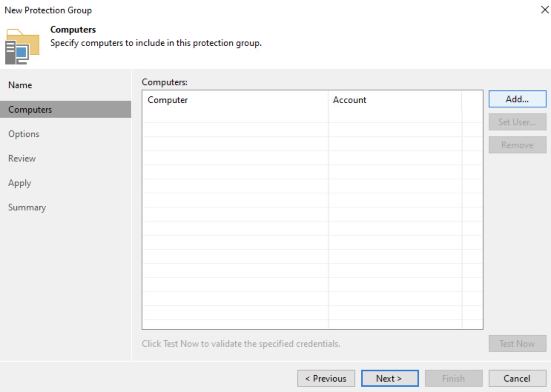Screen dimensions: 551x392
Task: Open the Apply wizard step
Action: pos(65,183)
